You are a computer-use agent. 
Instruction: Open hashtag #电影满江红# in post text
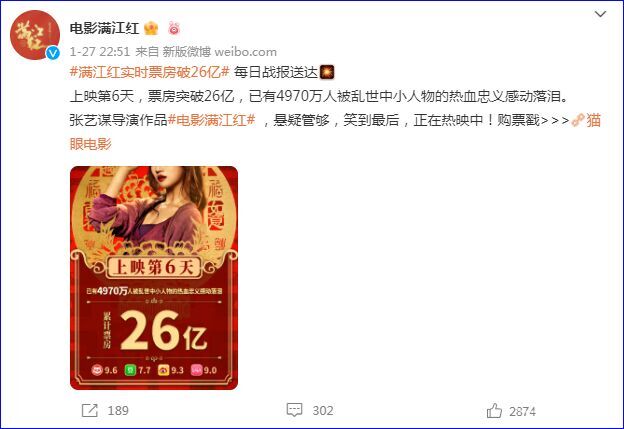[211, 120]
